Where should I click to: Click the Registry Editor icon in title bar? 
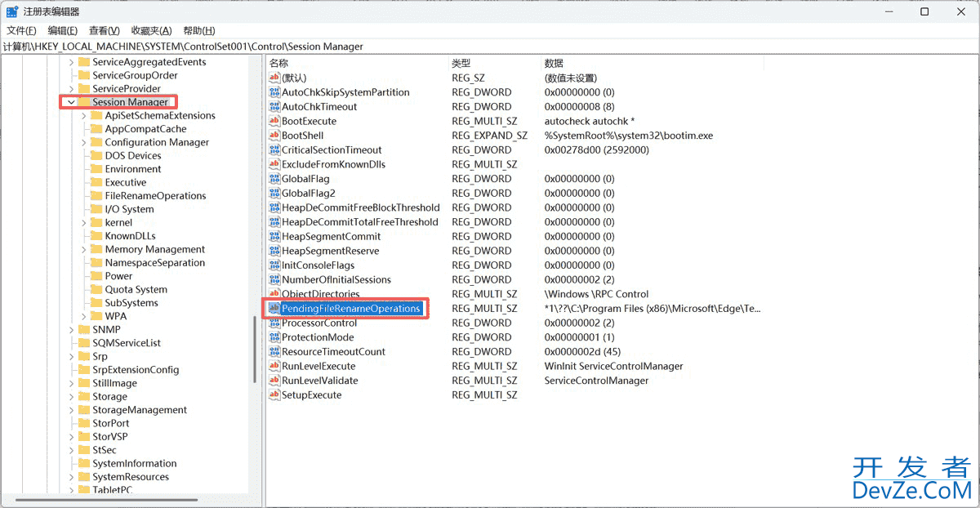click(x=12, y=11)
